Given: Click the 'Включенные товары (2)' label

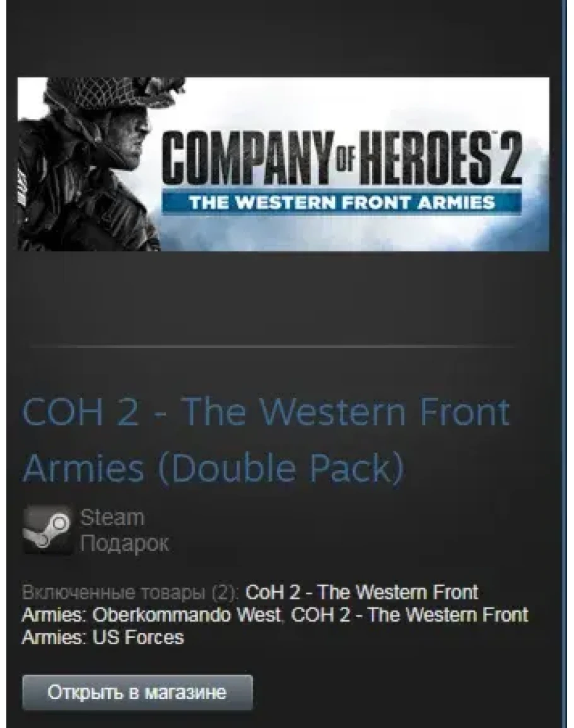Looking at the screenshot, I should (131, 592).
